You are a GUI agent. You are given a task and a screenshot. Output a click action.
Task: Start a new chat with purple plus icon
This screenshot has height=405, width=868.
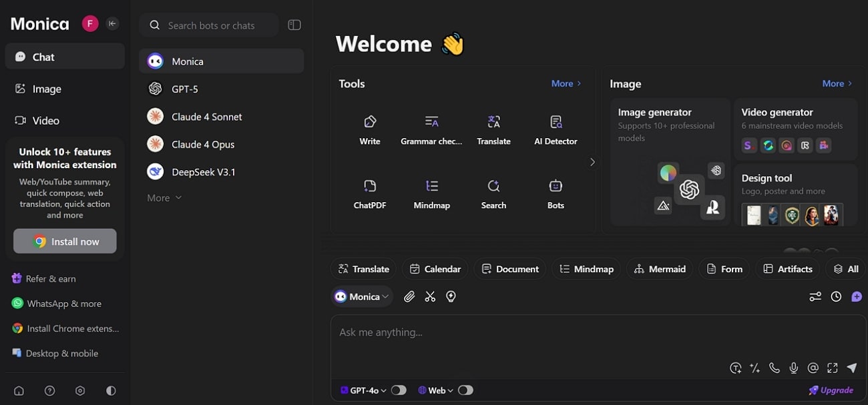pos(857,297)
